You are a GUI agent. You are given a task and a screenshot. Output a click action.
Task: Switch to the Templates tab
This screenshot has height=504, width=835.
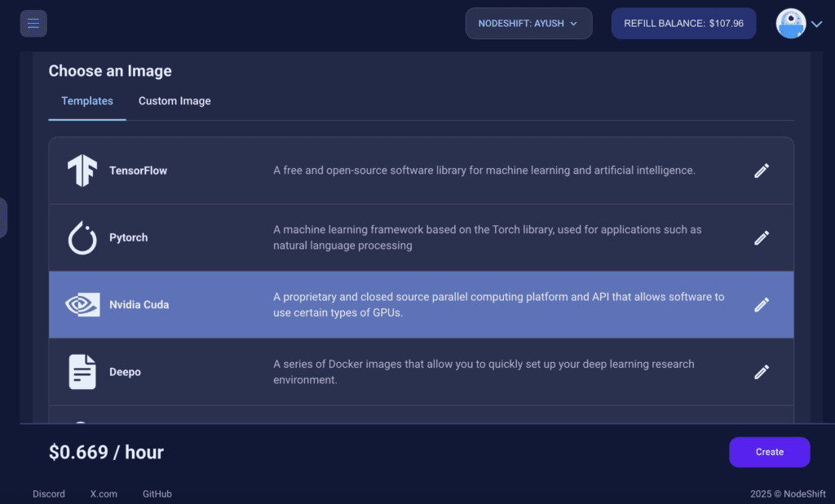(86, 101)
